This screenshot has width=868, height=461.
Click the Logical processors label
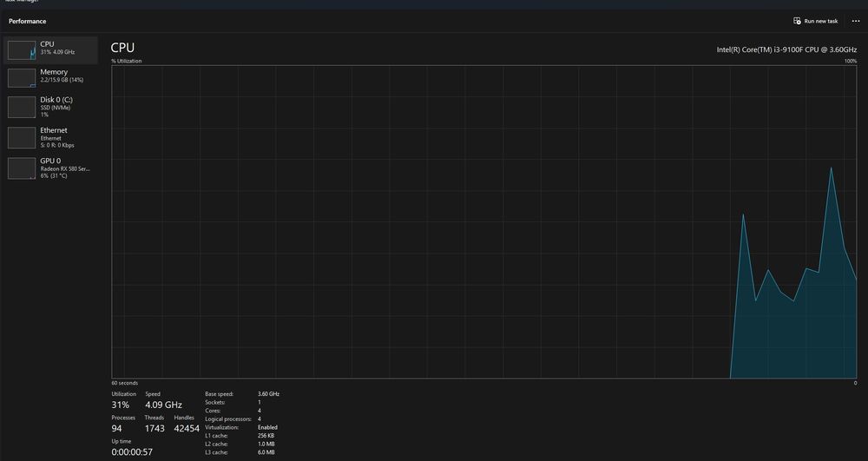click(x=228, y=419)
